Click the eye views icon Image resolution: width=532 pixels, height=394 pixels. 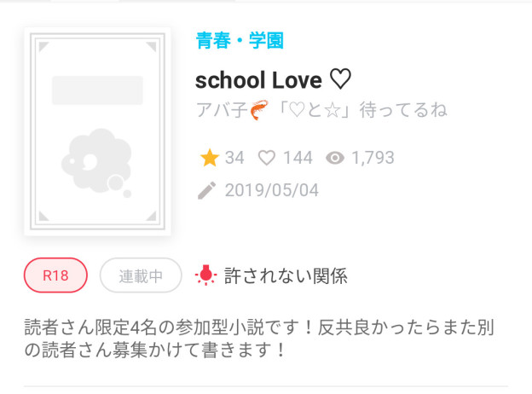pos(335,158)
